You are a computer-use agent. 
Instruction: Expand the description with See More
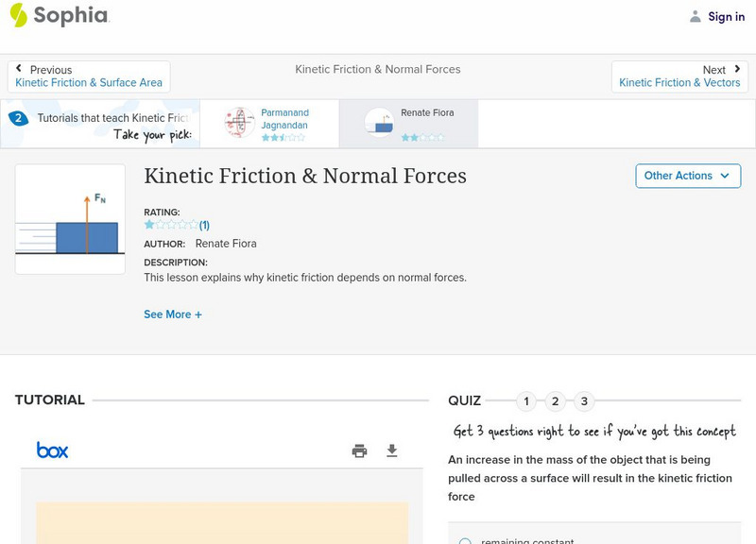173,314
